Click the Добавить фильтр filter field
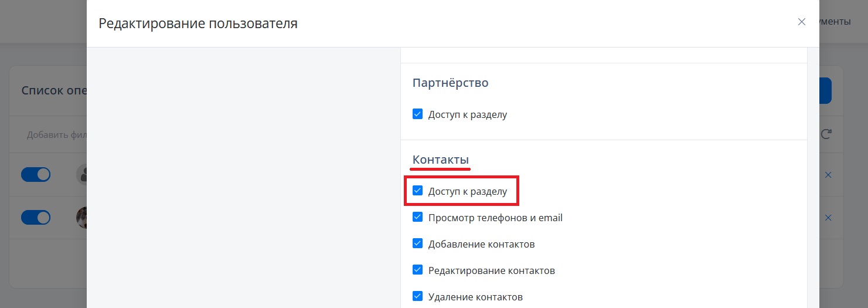Image resolution: width=868 pixels, height=308 pixels. (x=56, y=135)
